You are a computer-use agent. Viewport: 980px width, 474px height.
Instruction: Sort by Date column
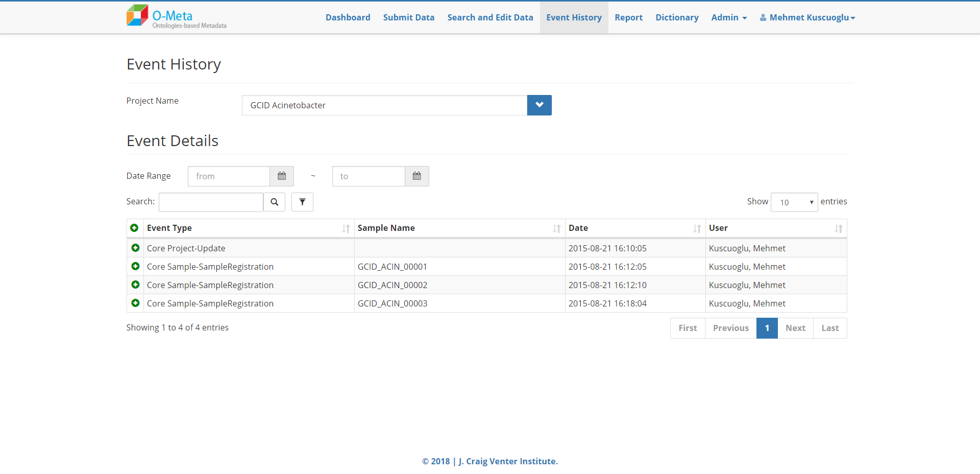click(x=635, y=228)
